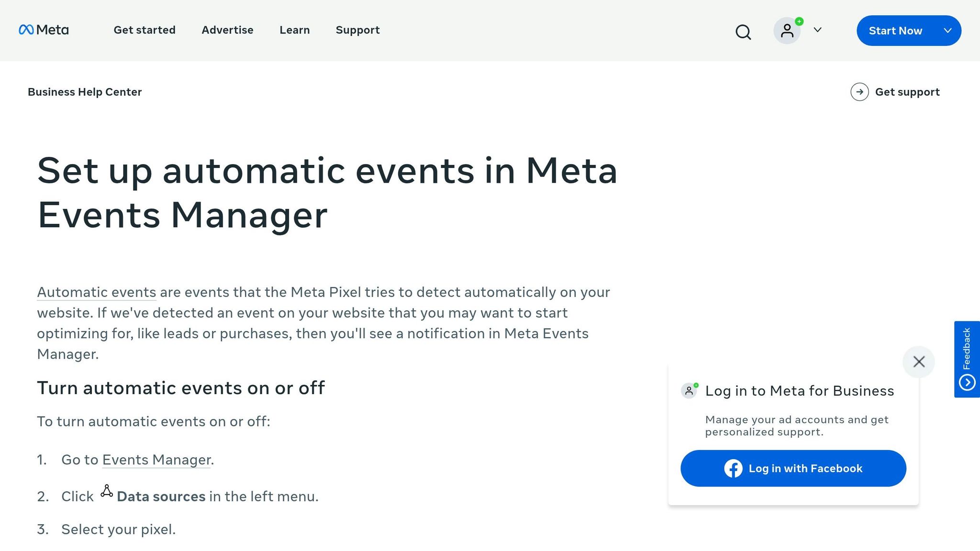Screen dimensions: 980x551
Task: Open the Learn menu
Action: 294,30
